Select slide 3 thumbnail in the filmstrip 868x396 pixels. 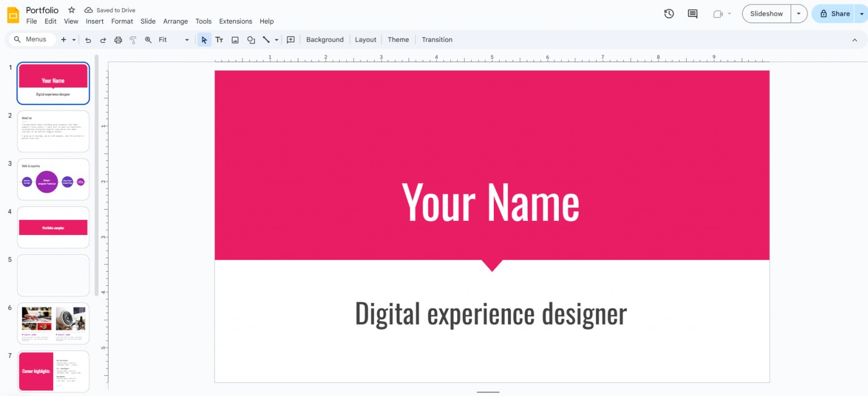[x=53, y=179]
